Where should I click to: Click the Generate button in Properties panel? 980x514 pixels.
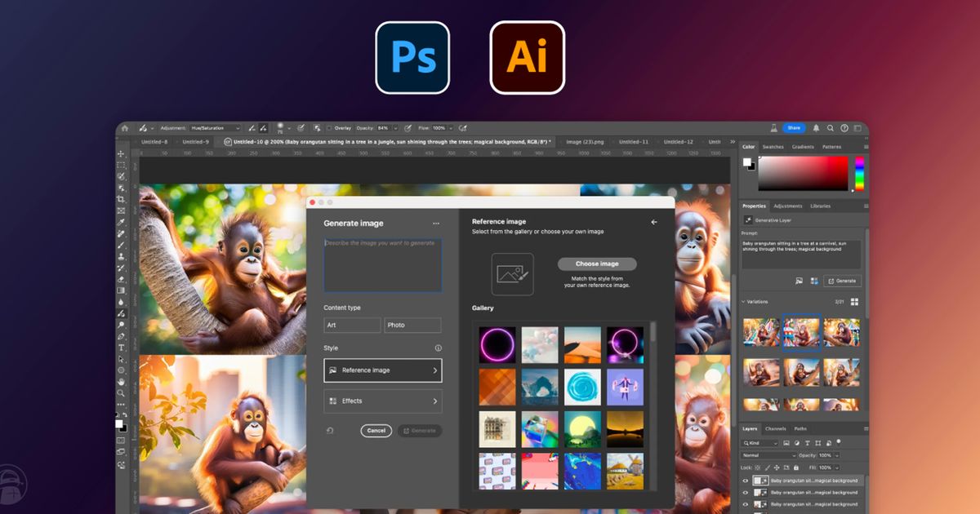[843, 281]
